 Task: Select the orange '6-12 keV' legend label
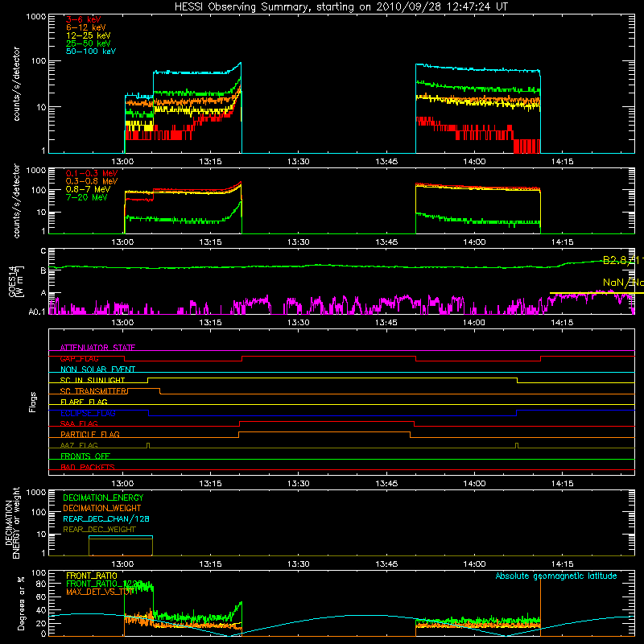pos(86,27)
